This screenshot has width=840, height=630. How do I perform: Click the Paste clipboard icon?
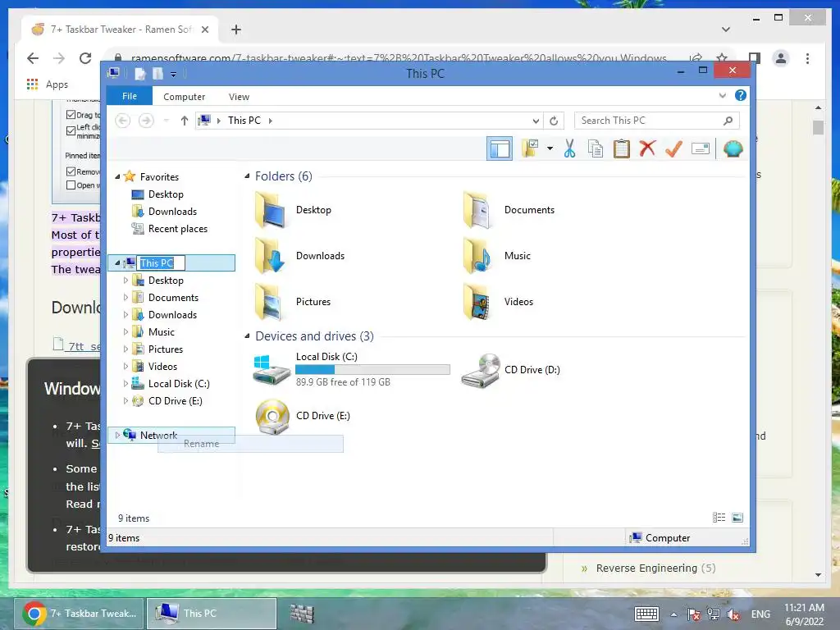coord(622,148)
